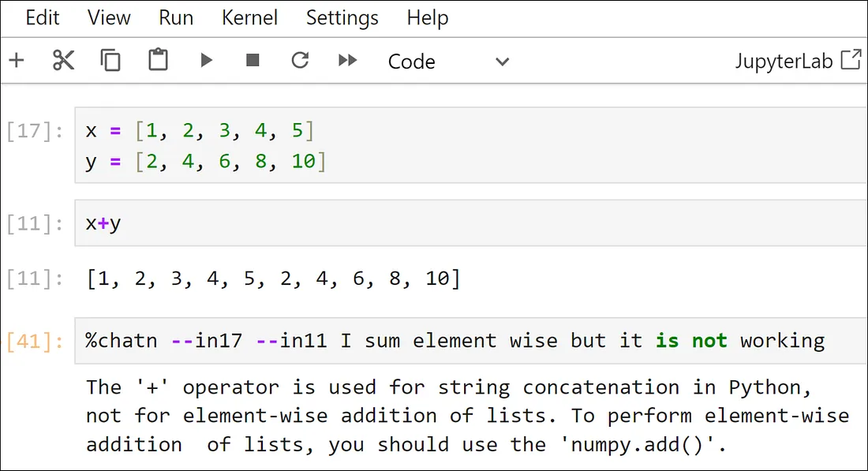The width and height of the screenshot is (868, 471).
Task: Restart kernel and run all cells
Action: pyautogui.click(x=347, y=60)
